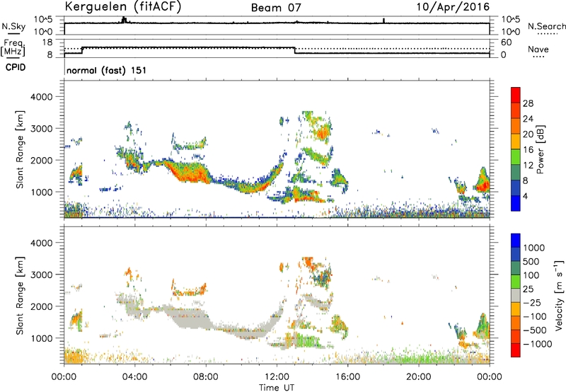Click the '4000' range tick on power panel
566x392 pixels.
click(x=41, y=97)
